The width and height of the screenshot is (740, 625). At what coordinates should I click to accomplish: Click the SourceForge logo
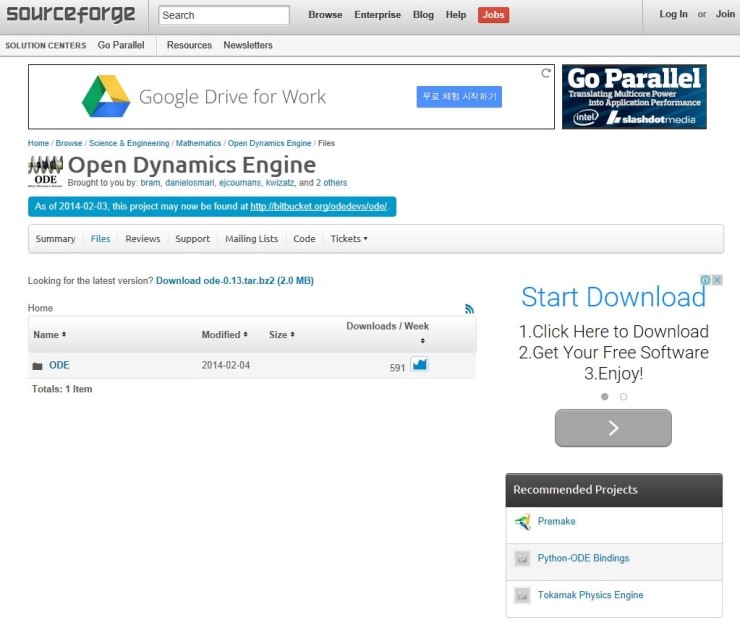[71, 14]
